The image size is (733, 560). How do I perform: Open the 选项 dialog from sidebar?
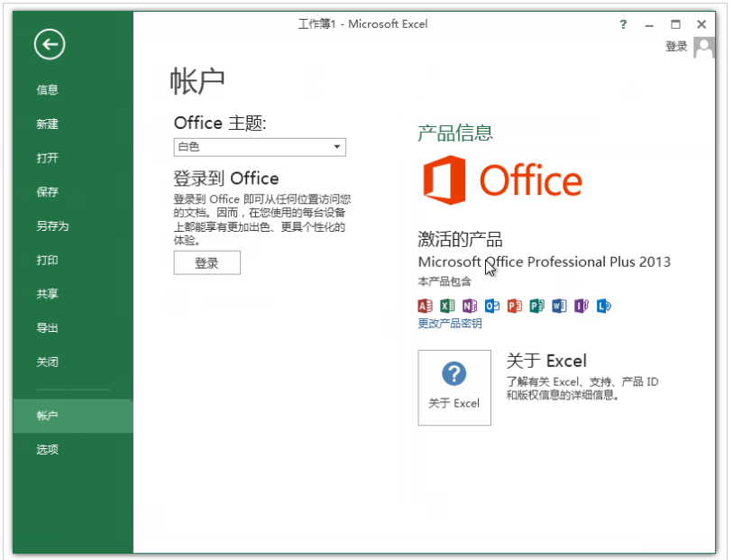tap(47, 449)
